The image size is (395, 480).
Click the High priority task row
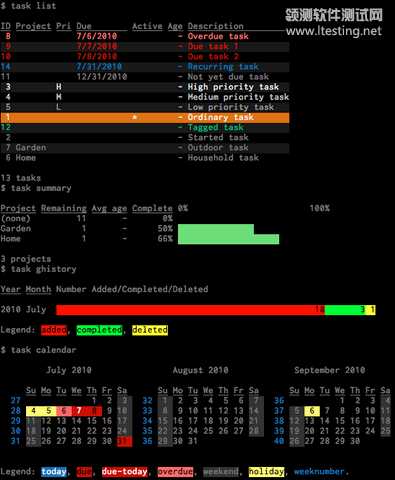(x=145, y=87)
